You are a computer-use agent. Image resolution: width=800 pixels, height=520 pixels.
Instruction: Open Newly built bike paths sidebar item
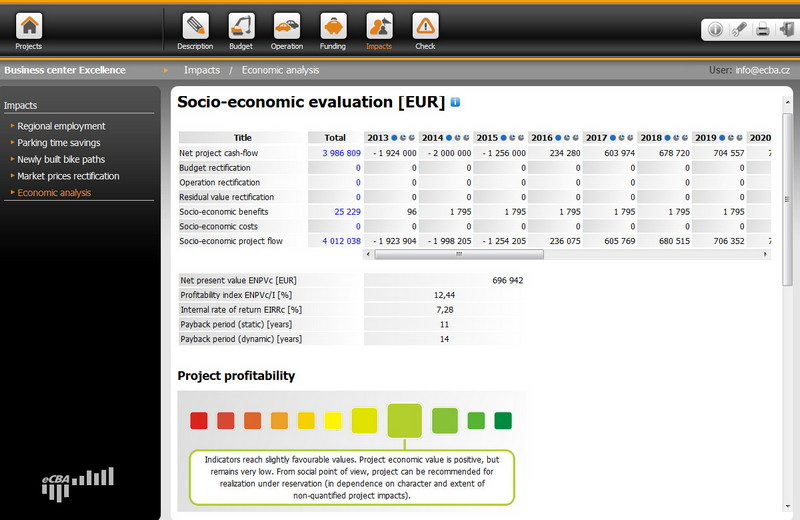61,159
